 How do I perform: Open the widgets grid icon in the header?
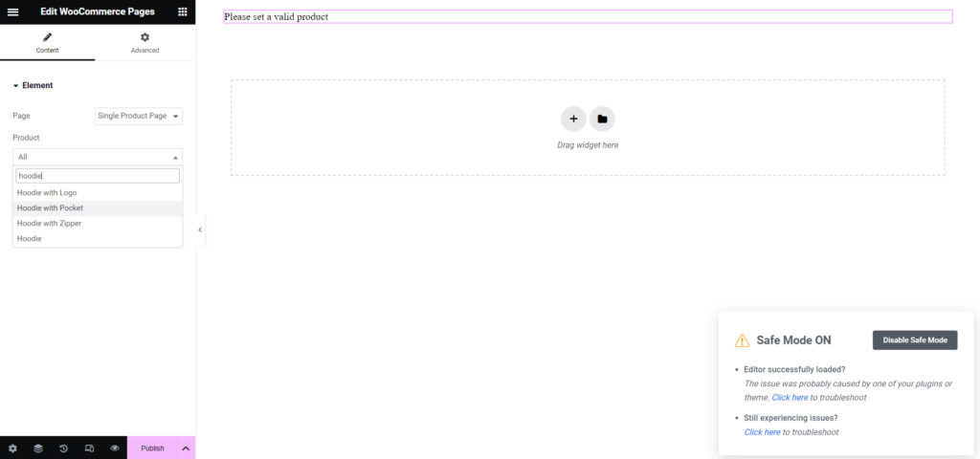183,11
